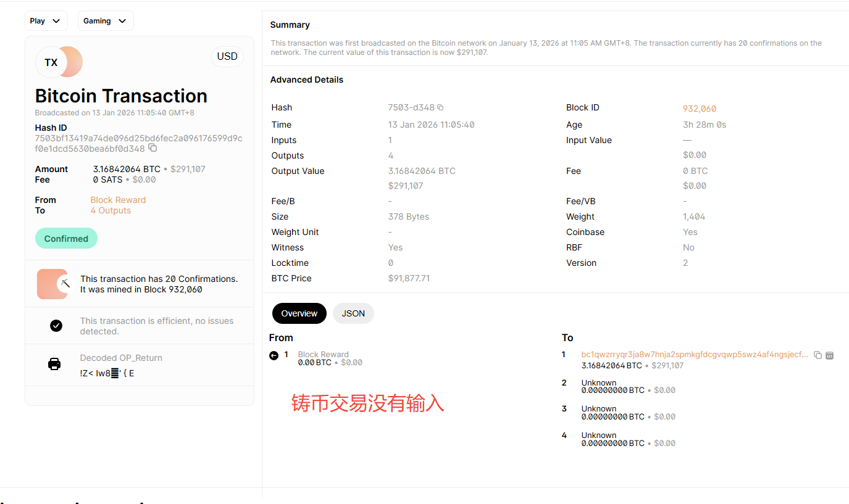This screenshot has width=849, height=504.
Task: Open the Block Reward link in From row
Action: click(x=118, y=200)
